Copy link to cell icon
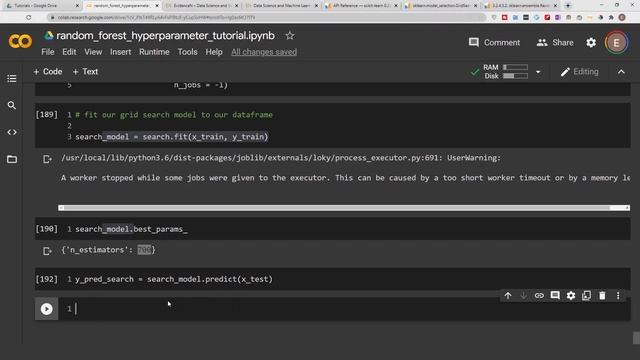640x360 pixels. [x=539, y=296]
